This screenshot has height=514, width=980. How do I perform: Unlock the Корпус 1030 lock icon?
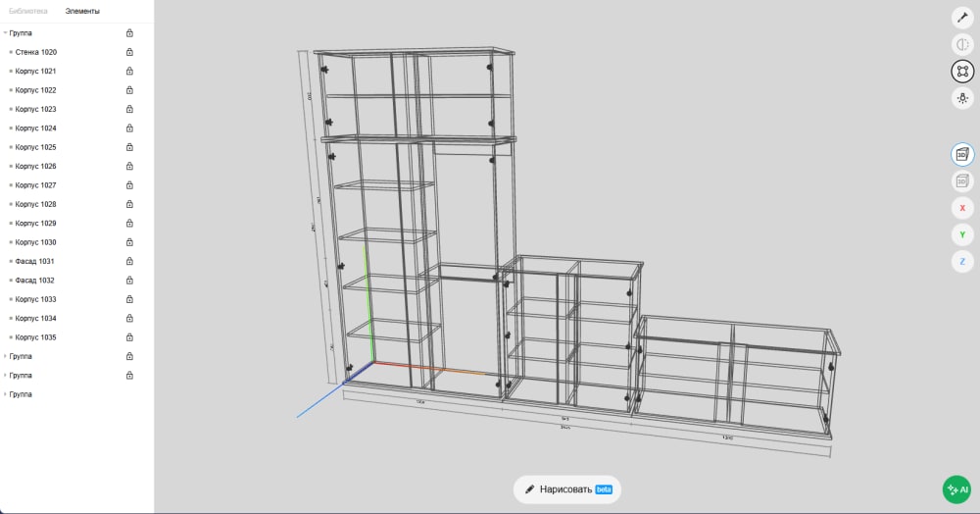point(129,242)
